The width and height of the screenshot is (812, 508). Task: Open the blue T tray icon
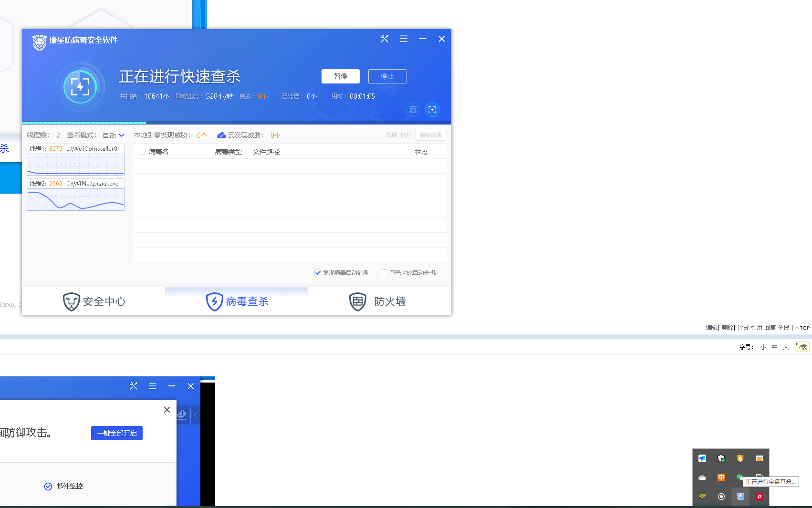tap(702, 458)
